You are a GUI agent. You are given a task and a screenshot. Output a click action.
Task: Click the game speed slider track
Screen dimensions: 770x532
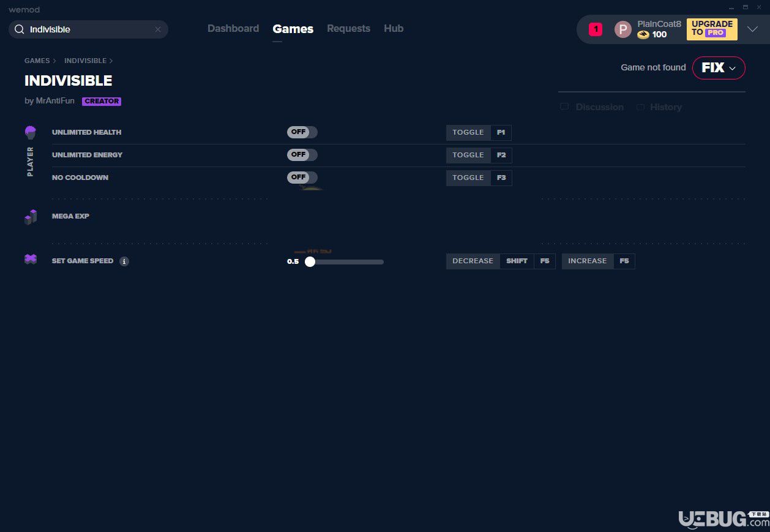tap(344, 262)
